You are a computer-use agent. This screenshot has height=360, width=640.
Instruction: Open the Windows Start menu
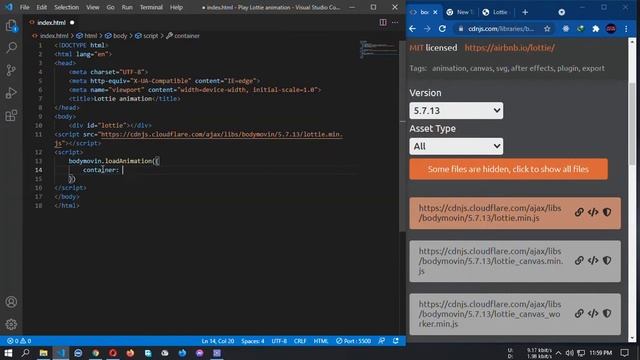[x=8, y=353]
